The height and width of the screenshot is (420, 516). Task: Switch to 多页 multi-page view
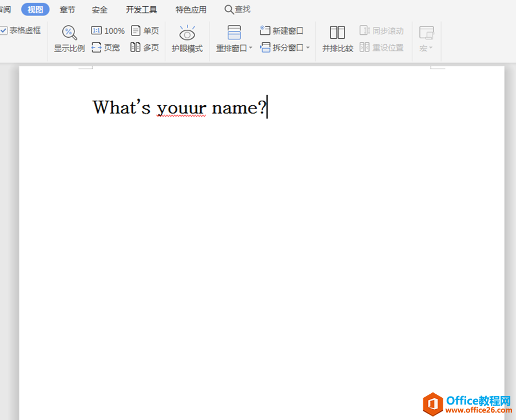(x=145, y=47)
